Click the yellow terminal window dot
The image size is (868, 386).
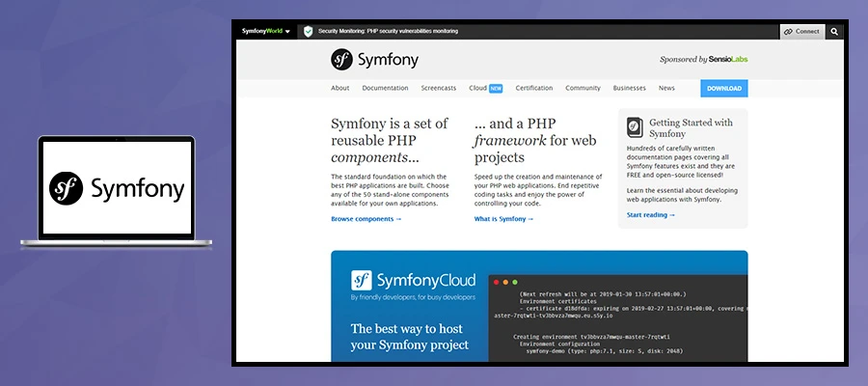[x=505, y=283]
